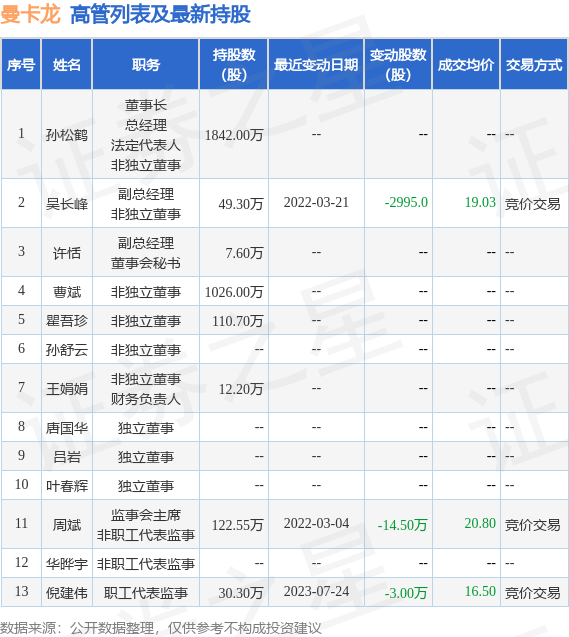Click the change amount -14.50万
This screenshot has width=569, height=637.
(x=402, y=525)
